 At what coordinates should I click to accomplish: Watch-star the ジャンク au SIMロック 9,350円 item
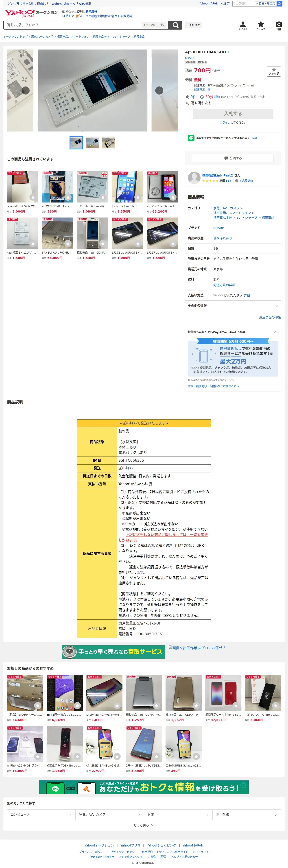coord(138,197)
